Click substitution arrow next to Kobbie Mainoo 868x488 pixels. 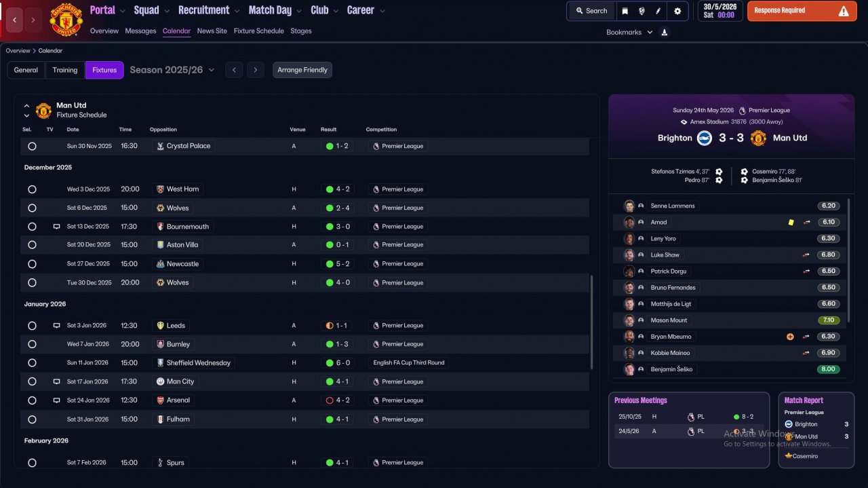[806, 353]
